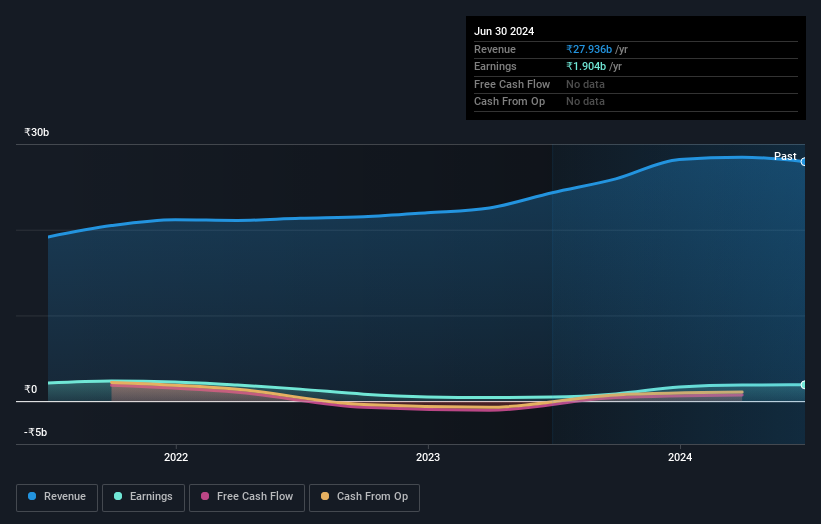
Task: Click the Cash From Op row in tooltip
Action: tap(636, 102)
